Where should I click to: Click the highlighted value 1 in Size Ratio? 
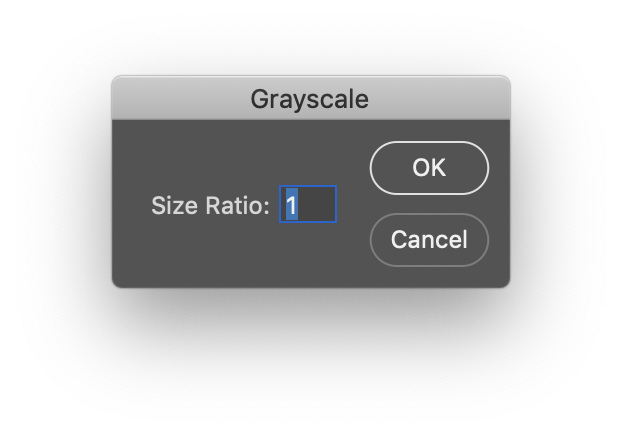point(291,205)
